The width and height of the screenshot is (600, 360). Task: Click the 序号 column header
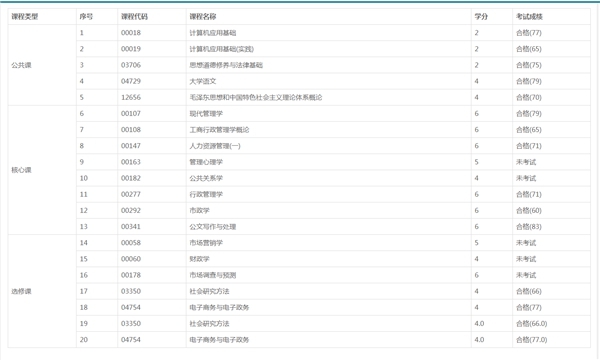pyautogui.click(x=86, y=16)
